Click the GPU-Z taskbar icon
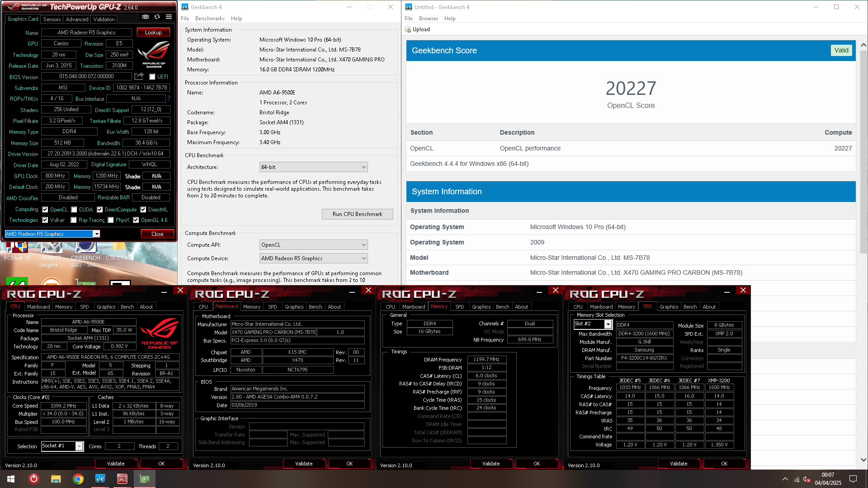The width and height of the screenshot is (868, 488). pos(145,479)
